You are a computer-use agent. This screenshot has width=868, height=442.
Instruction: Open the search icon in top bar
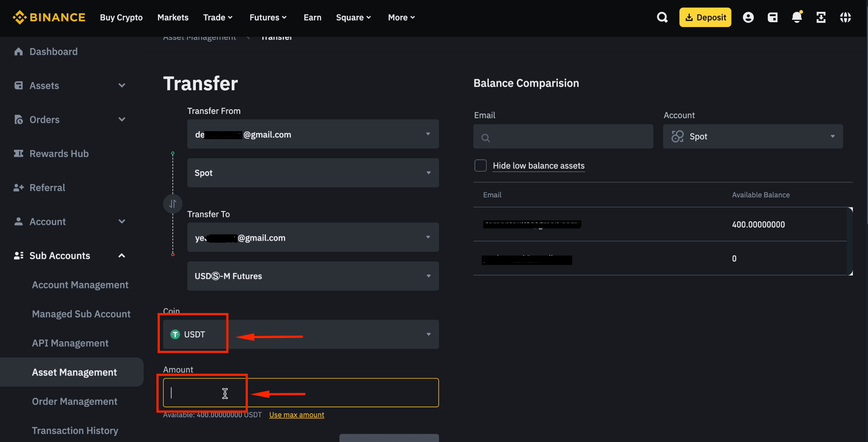coord(662,17)
